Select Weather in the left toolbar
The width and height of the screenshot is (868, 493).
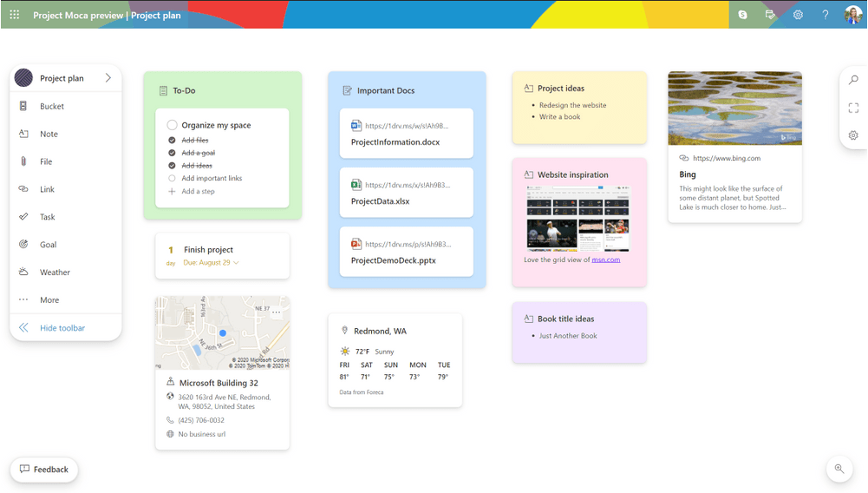[x=55, y=273]
